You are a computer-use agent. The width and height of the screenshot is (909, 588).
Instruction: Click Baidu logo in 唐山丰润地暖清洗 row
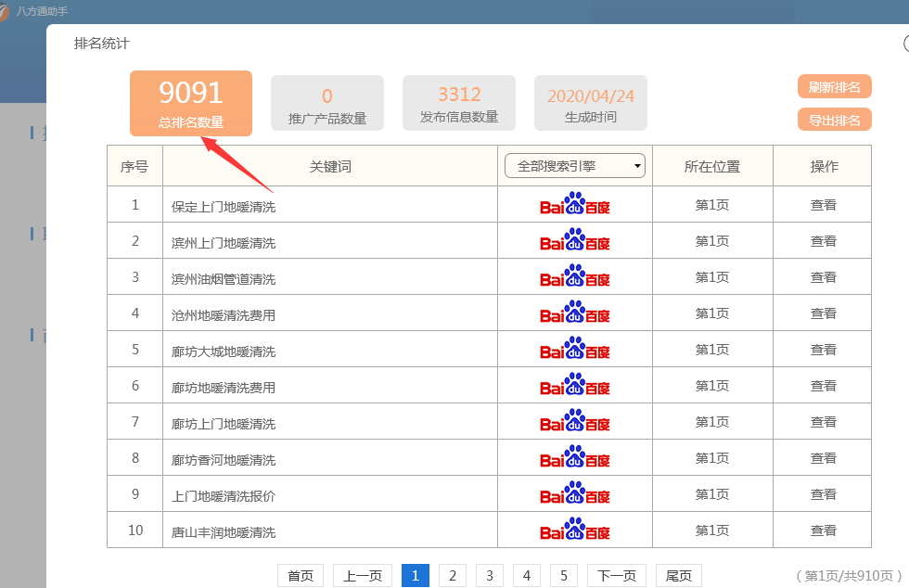(x=574, y=529)
